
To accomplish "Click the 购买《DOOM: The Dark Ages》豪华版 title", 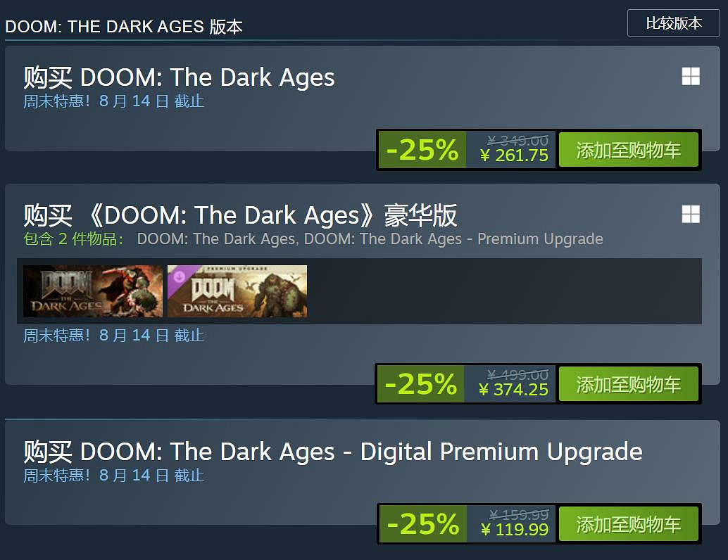I will 241,215.
